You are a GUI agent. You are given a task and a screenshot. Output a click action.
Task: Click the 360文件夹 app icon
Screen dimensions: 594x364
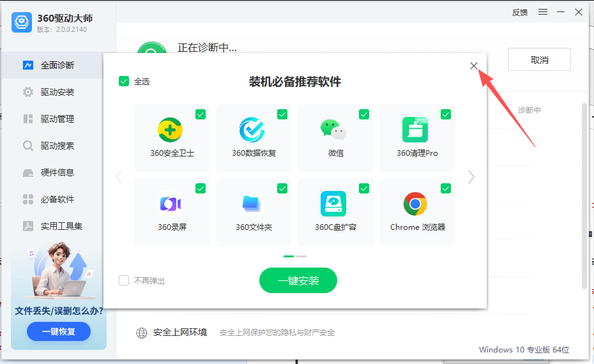[252, 204]
